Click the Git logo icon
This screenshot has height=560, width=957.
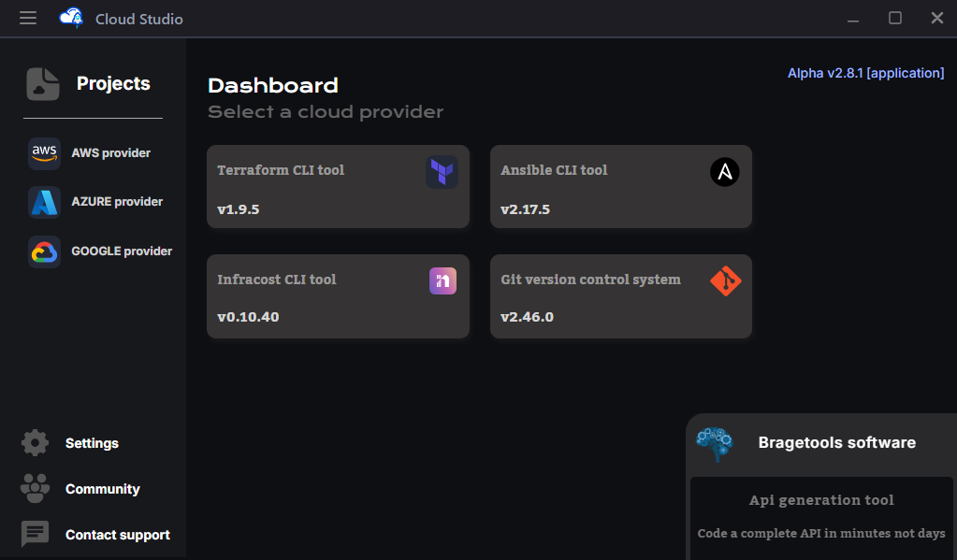coord(725,280)
